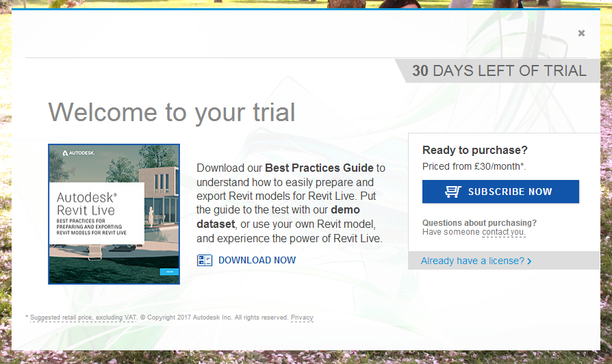Open the Revit Live guide cover thumbnail
Viewport: 612px width, 364px height.
coord(114,214)
